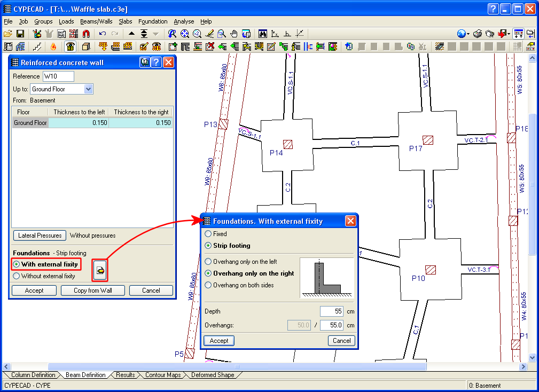539x392 pixels.
Task: Open footing edit icon button in wall dialog
Action: point(100,270)
